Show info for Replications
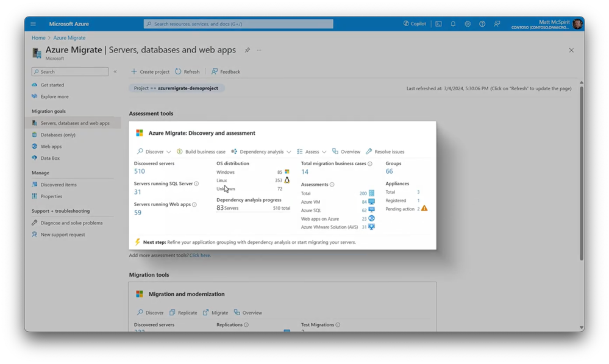The image size is (609, 364). pyautogui.click(x=246, y=325)
